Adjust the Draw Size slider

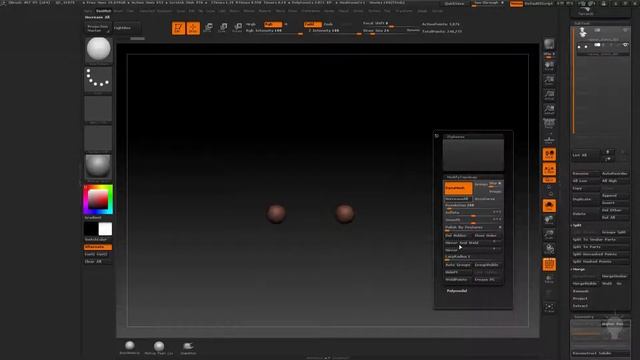tap(384, 31)
